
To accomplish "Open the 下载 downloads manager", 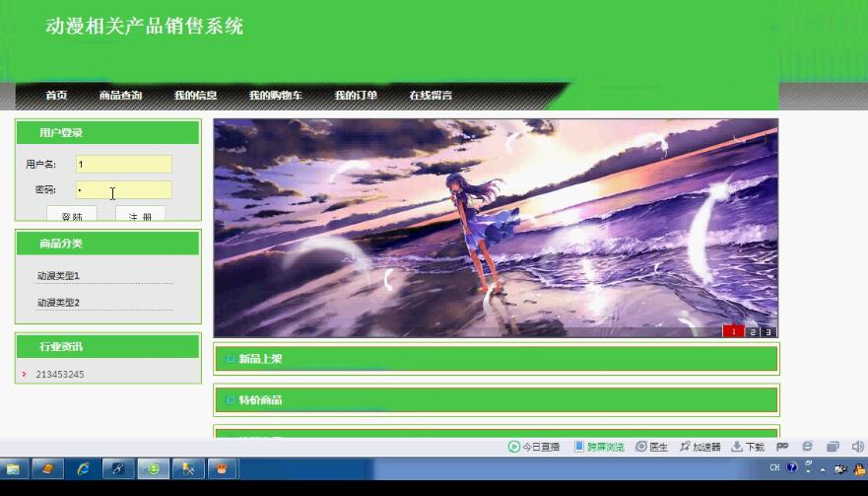I will (x=748, y=447).
